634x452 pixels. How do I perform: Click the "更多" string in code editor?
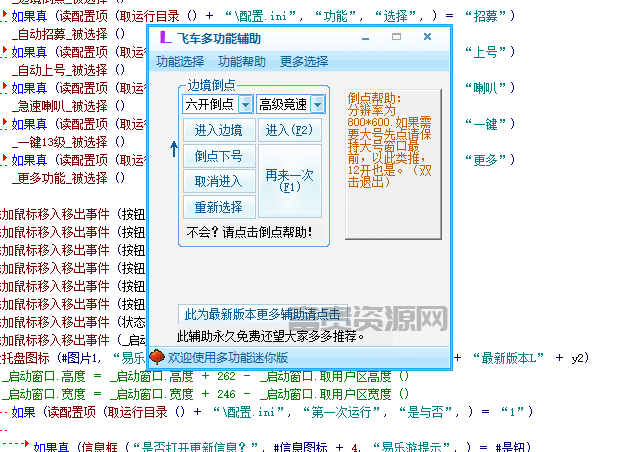(485, 160)
